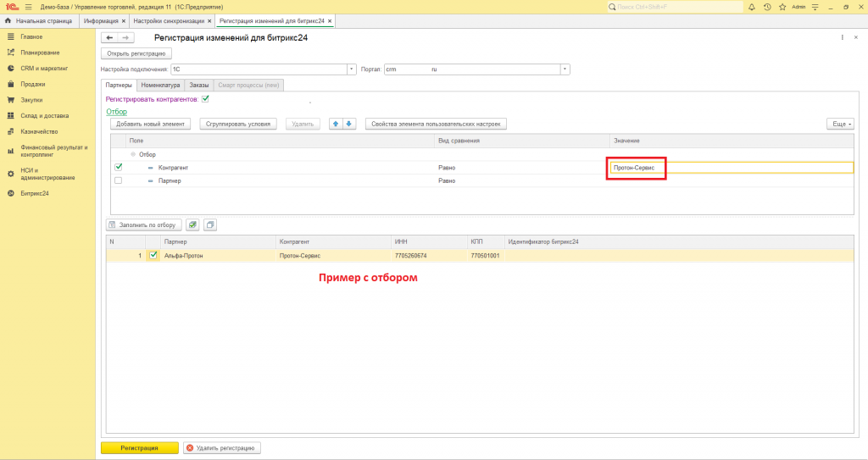Open the main hamburger menu
868x460 pixels.
point(28,7)
